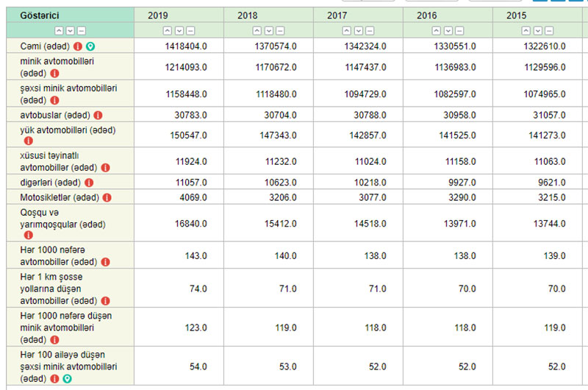This screenshot has width=588, height=390.
Task: Sort 2018 column descending with down arrow
Action: 268,30
